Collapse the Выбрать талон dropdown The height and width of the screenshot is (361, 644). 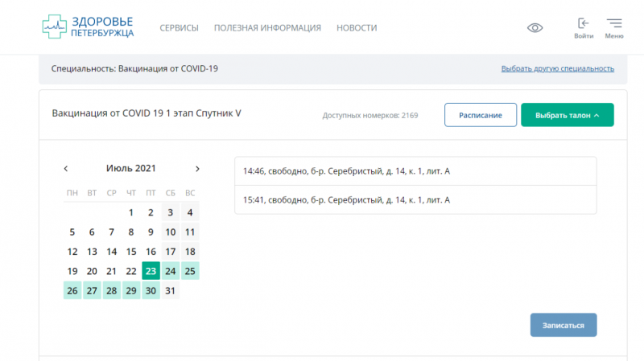567,115
